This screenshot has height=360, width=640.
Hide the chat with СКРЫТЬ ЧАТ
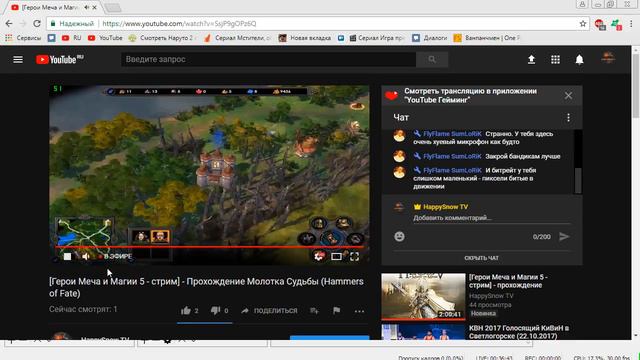click(x=481, y=258)
